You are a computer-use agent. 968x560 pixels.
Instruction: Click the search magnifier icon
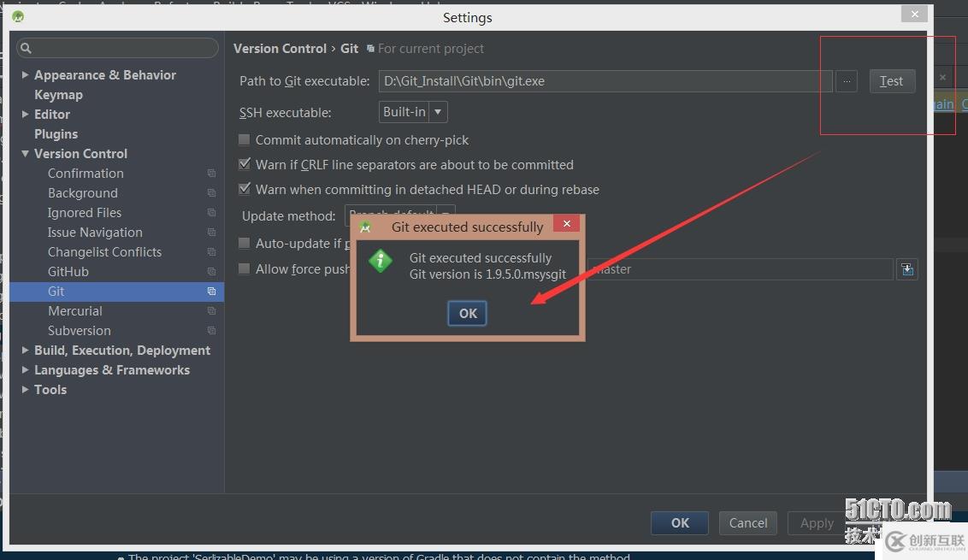pos(26,48)
